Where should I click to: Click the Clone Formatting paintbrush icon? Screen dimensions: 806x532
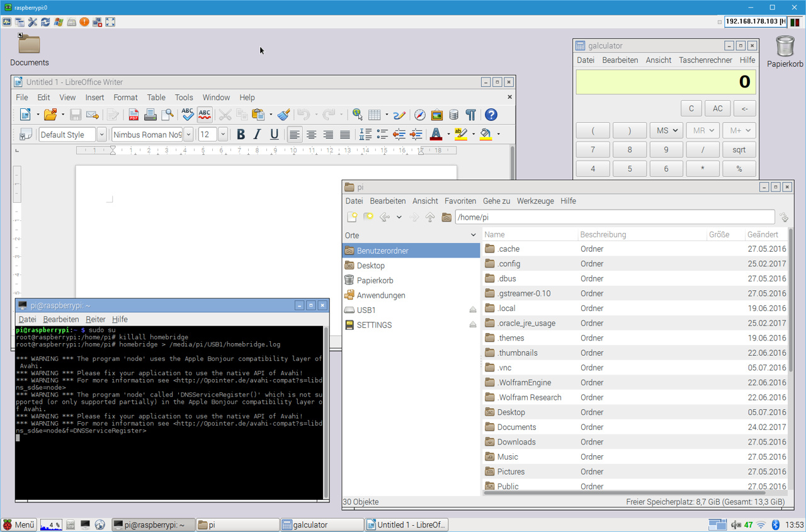click(x=284, y=115)
